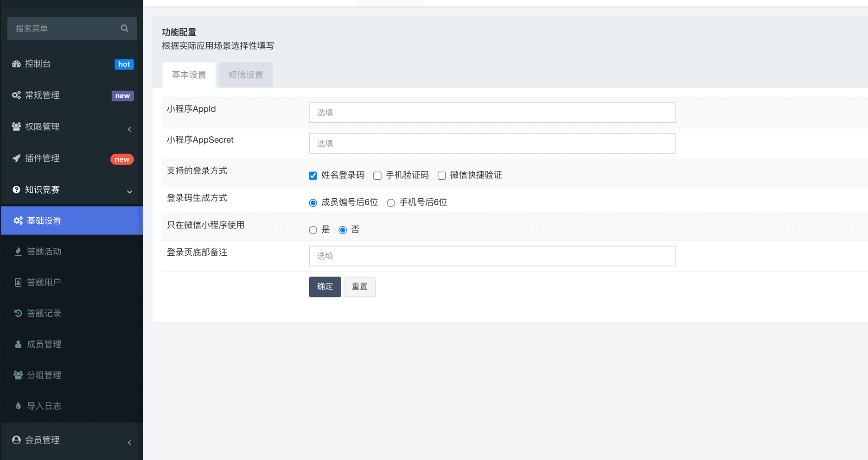
Task: Open the 基础设置 submenu item
Action: (x=72, y=221)
